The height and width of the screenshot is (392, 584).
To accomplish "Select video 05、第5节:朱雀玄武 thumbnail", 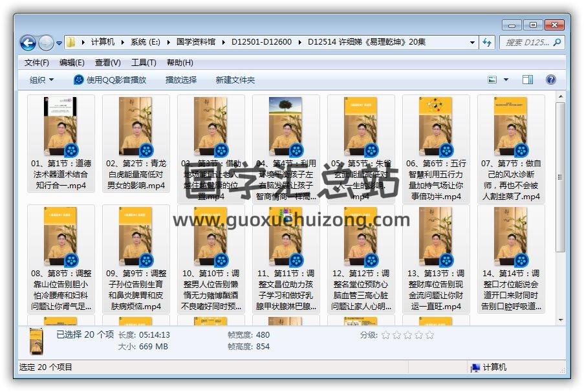I will point(360,126).
